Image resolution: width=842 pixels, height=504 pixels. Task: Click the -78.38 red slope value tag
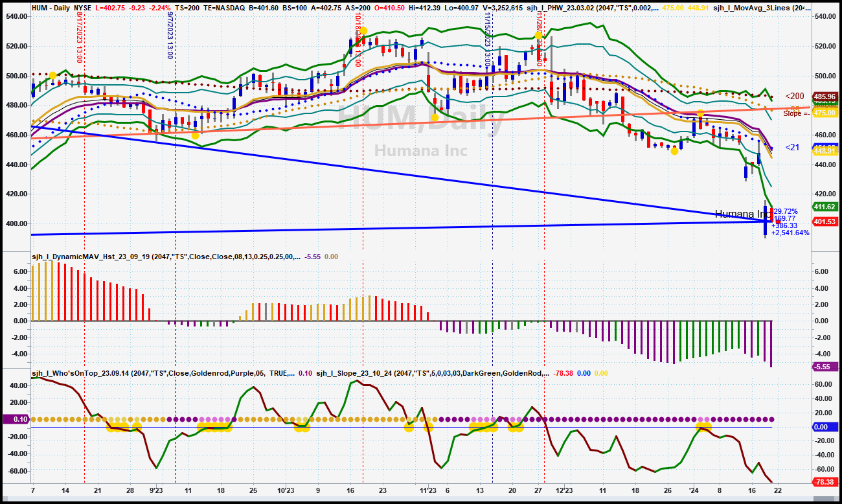pyautogui.click(x=825, y=482)
